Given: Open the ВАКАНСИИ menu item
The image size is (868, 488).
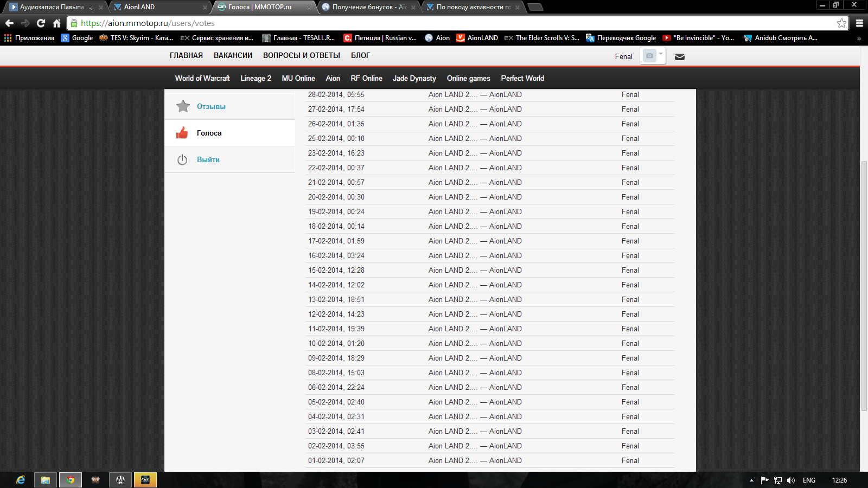Looking at the screenshot, I should click(233, 55).
